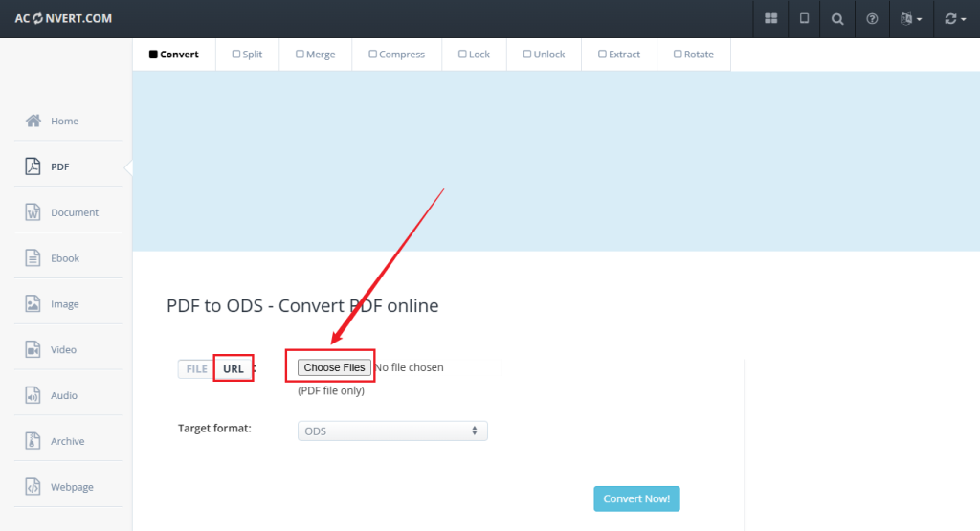Click the Split tab checkbox square
This screenshot has height=531, width=980.
coord(235,55)
